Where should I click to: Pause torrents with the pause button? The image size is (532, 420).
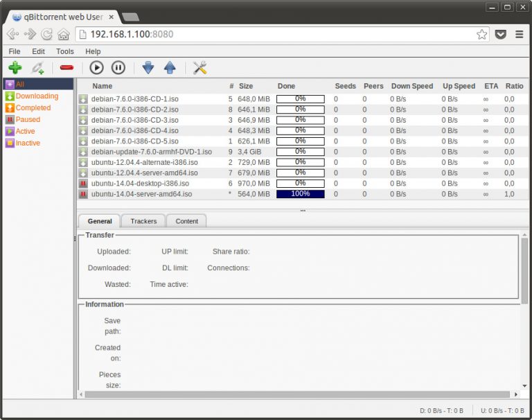click(x=118, y=67)
